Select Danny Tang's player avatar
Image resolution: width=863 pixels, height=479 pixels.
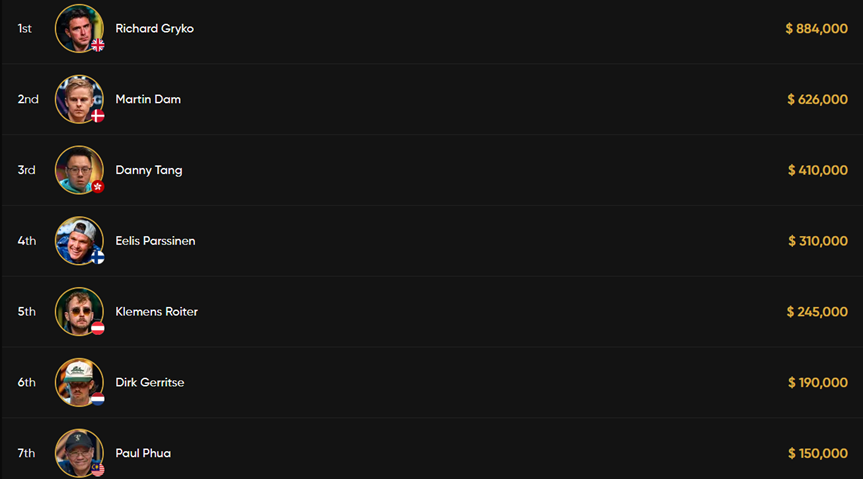[x=79, y=170]
